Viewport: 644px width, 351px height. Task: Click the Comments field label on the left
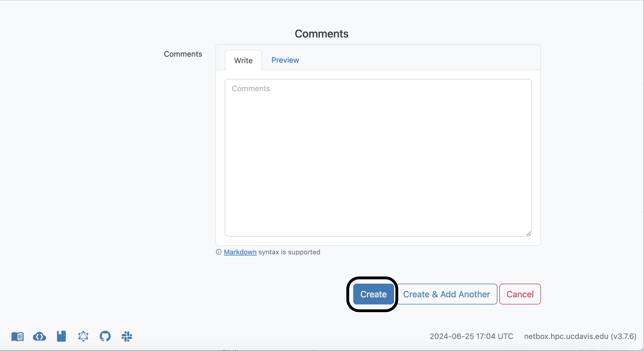coord(183,54)
